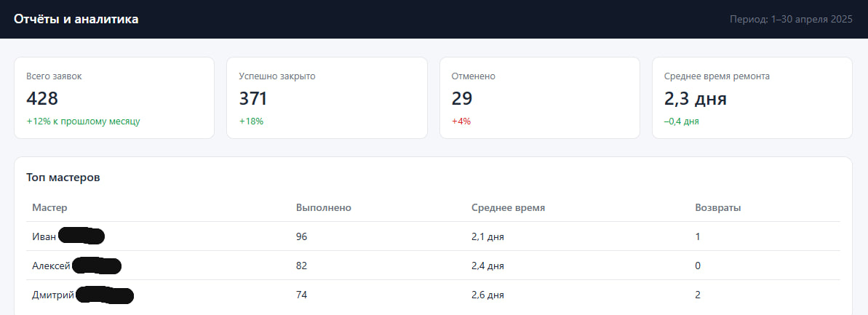
Task: Open master Алексей's name in the table
Action: 51,266
